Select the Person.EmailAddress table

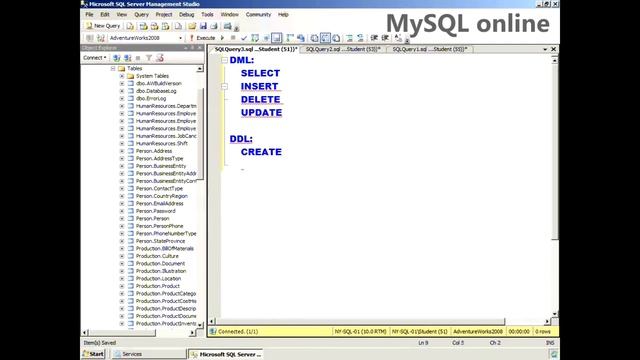[x=160, y=204]
